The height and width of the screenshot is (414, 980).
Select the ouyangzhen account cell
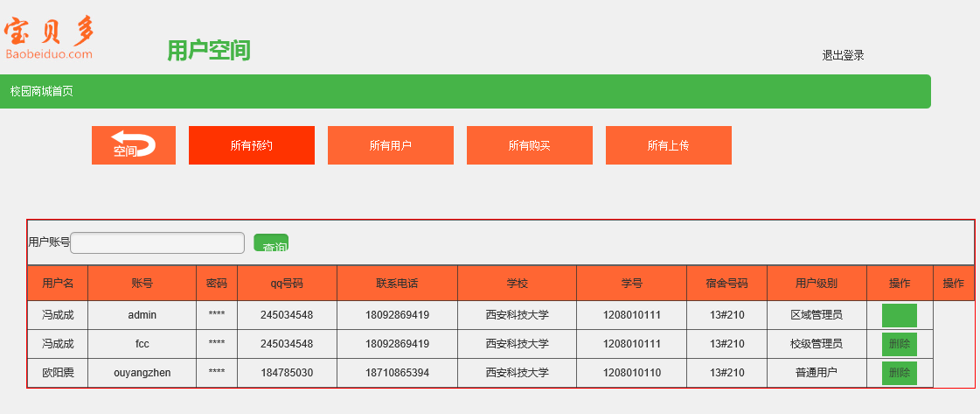pyautogui.click(x=142, y=373)
